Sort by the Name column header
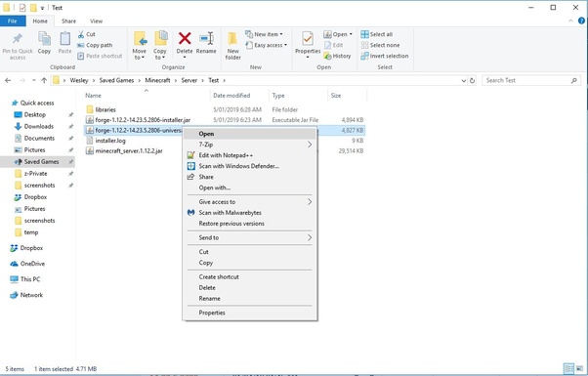This screenshot has height=376, width=588. tap(93, 96)
